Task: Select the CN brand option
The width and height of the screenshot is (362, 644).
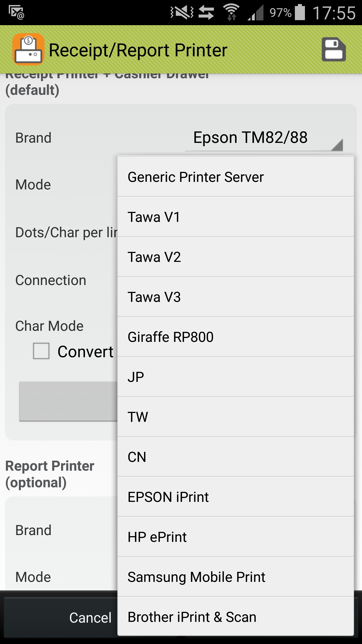Action: 236,457
